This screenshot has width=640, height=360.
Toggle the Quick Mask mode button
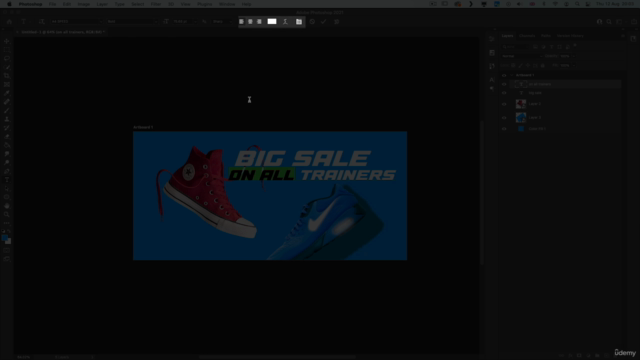click(7, 250)
